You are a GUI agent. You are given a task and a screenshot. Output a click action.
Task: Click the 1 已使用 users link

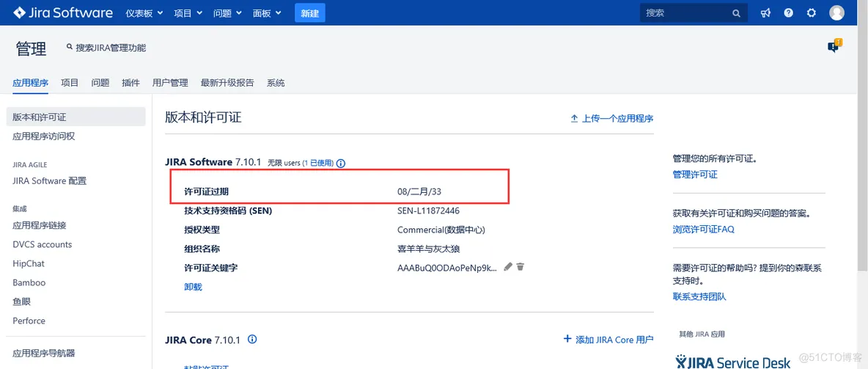(318, 163)
